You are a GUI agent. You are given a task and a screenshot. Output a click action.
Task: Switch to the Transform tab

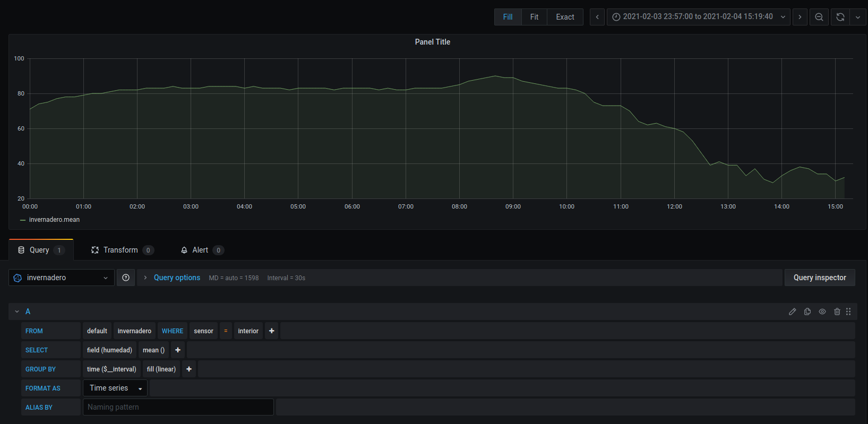[x=121, y=250]
